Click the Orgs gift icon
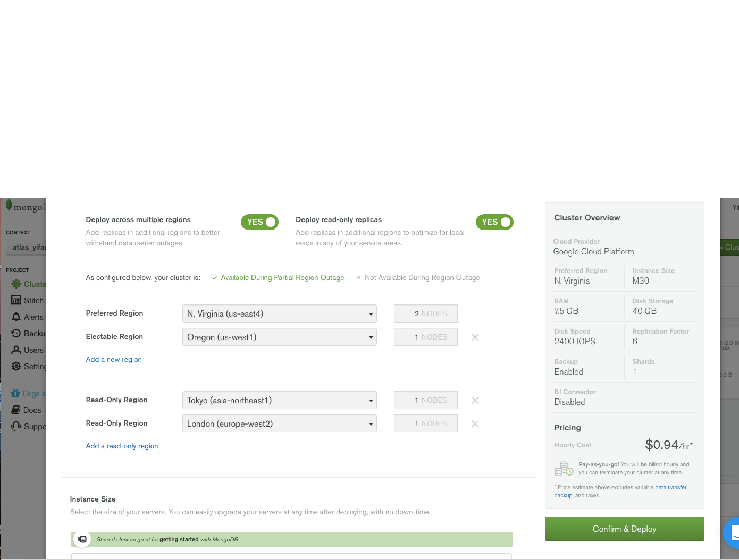Screen dimensions: 739x560 coord(15,393)
